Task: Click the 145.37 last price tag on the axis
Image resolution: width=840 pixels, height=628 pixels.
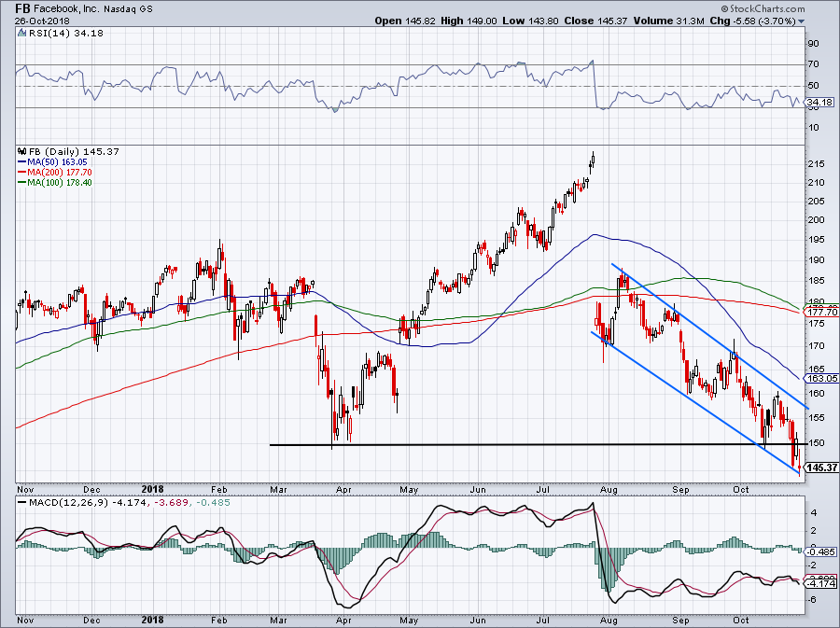Action: (x=822, y=468)
